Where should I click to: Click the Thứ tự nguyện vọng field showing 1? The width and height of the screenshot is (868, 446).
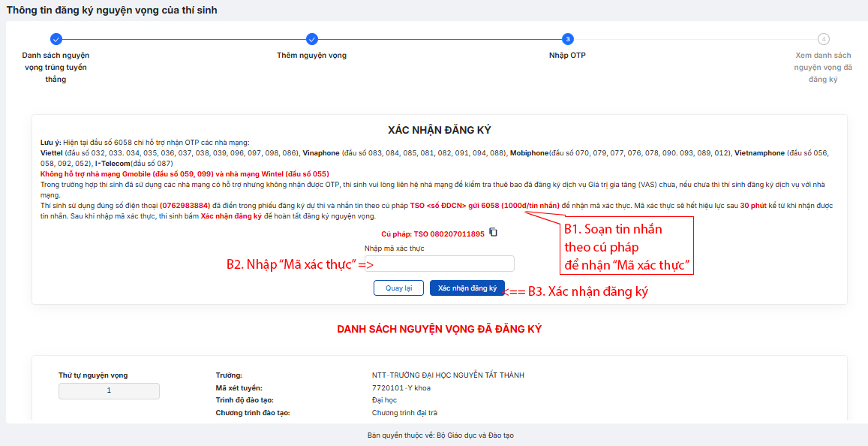click(109, 390)
